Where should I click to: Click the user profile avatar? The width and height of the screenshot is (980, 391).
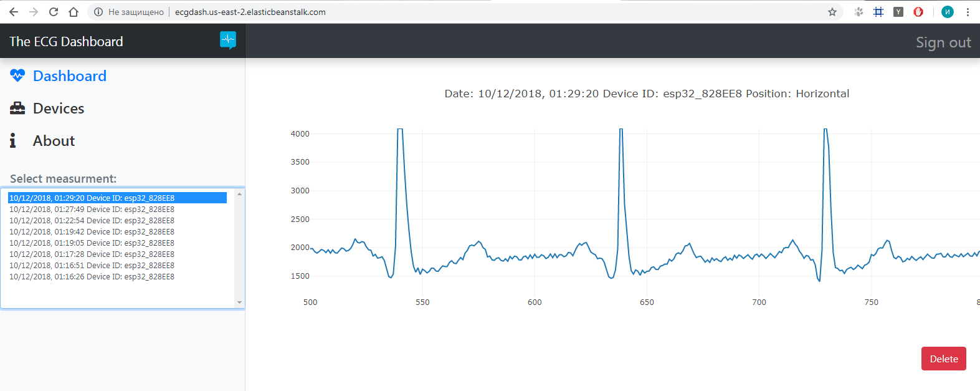pyautogui.click(x=947, y=12)
